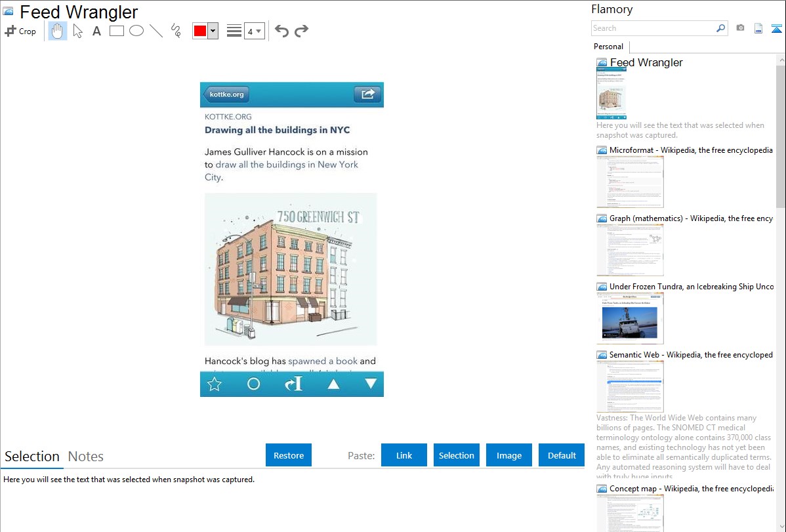Viewport: 786px width, 532px height.
Task: Click the search magnifier icon
Action: click(x=721, y=28)
